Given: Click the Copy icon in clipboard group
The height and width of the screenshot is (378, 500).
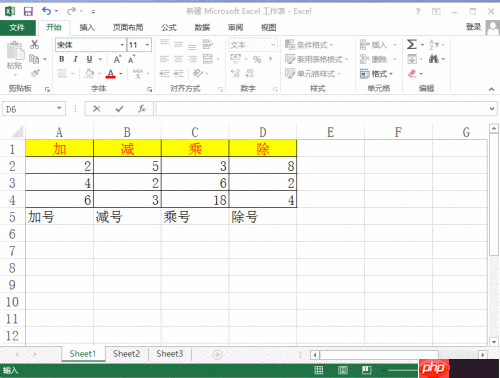Looking at the screenshot, I should pyautogui.click(x=34, y=59).
